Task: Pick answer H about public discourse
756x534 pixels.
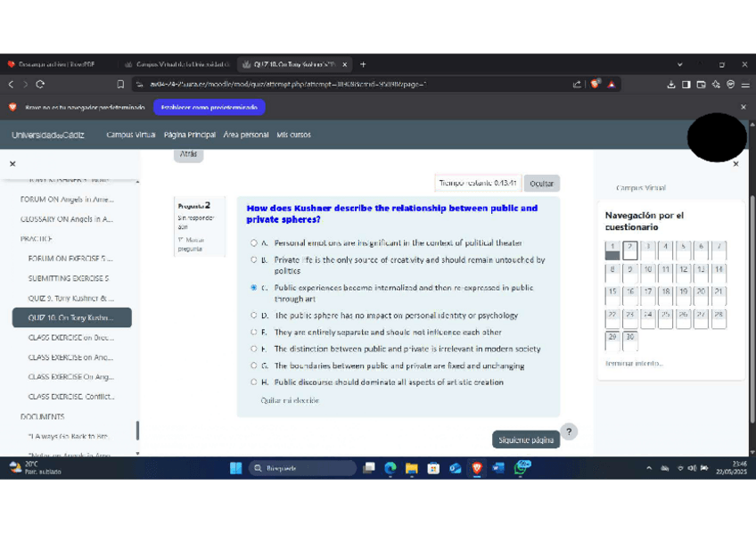Action: (x=254, y=382)
